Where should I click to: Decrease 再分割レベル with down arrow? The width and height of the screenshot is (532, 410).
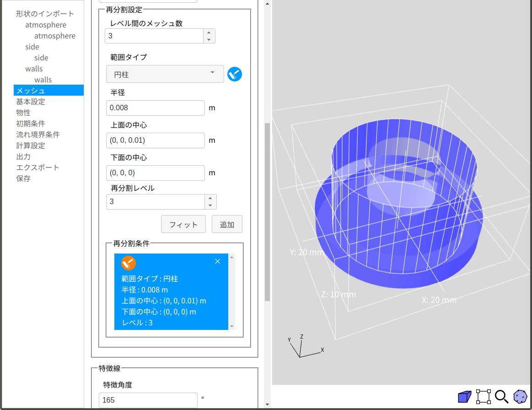point(210,205)
